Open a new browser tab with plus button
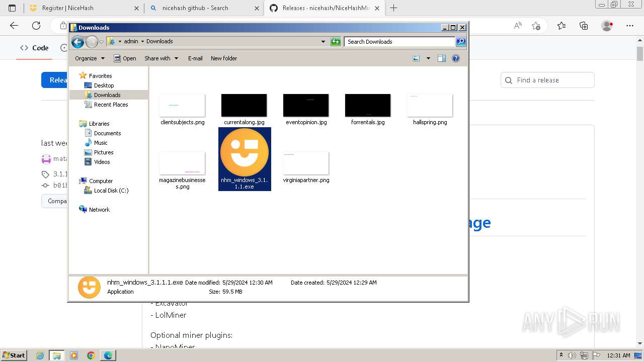This screenshot has height=362, width=644. click(393, 8)
